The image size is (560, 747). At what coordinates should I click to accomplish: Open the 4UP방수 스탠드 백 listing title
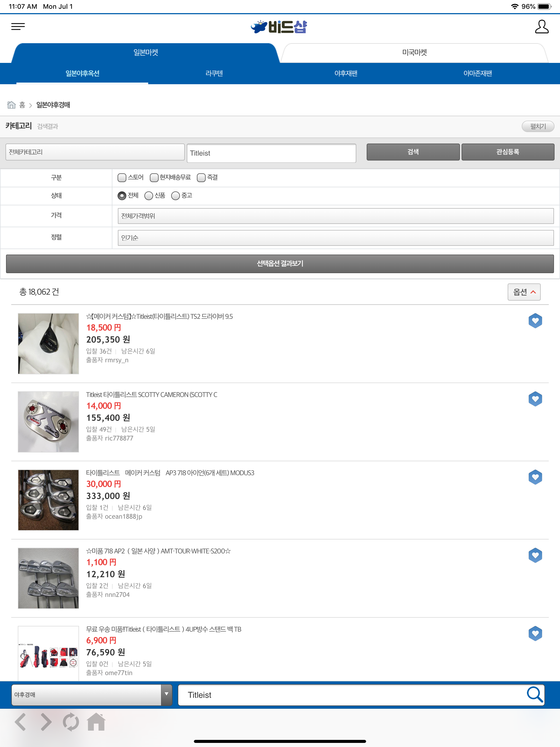tap(164, 629)
